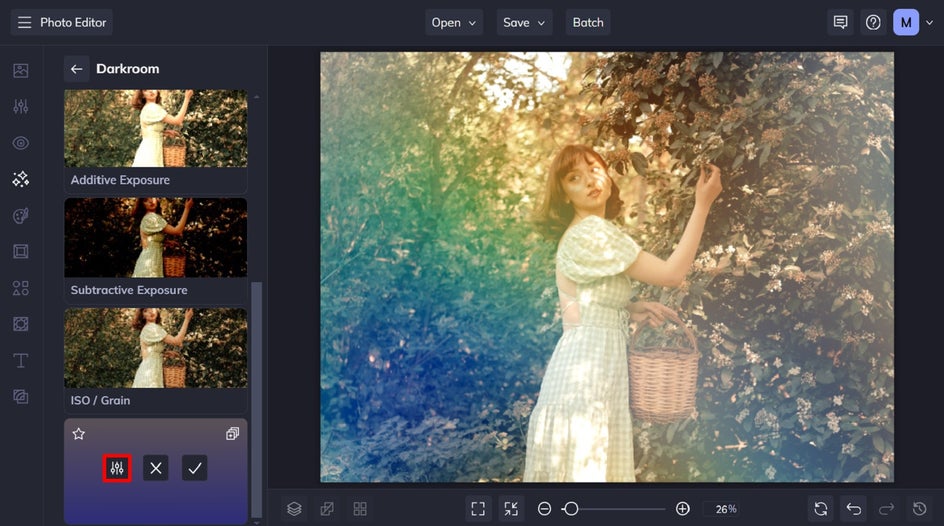Select the Effects sparkle sidebar icon
The height and width of the screenshot is (526, 944).
click(x=20, y=179)
